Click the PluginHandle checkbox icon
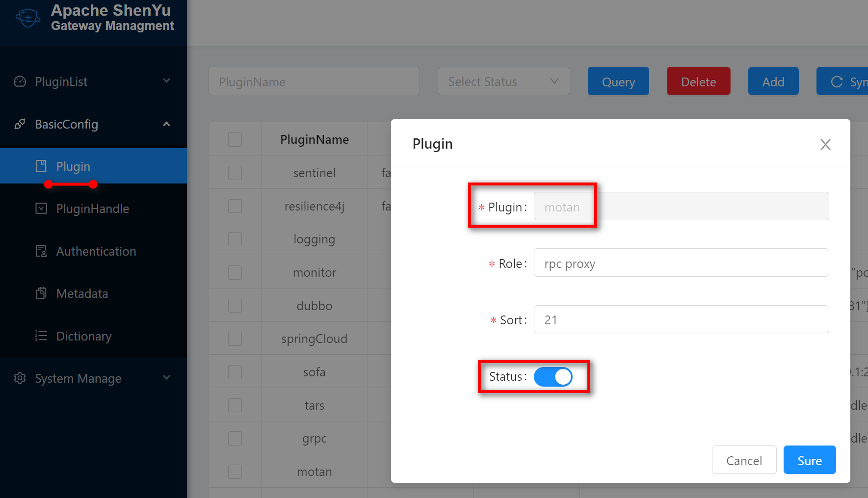This screenshot has width=868, height=498. [x=42, y=209]
